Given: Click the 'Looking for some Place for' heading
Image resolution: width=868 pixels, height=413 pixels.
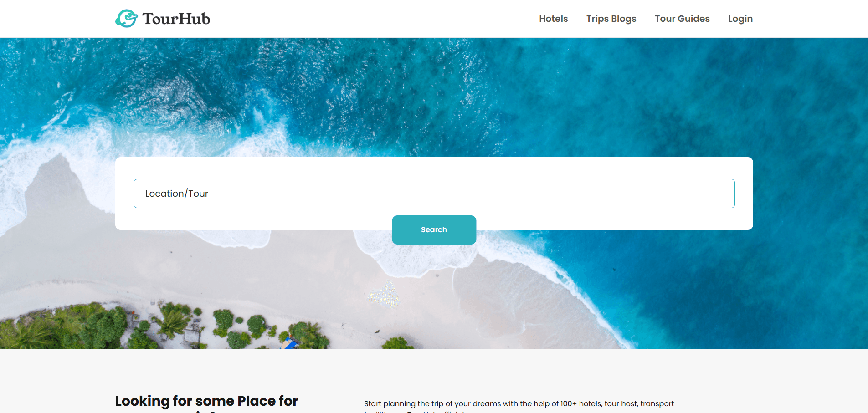Looking at the screenshot, I should coord(206,401).
